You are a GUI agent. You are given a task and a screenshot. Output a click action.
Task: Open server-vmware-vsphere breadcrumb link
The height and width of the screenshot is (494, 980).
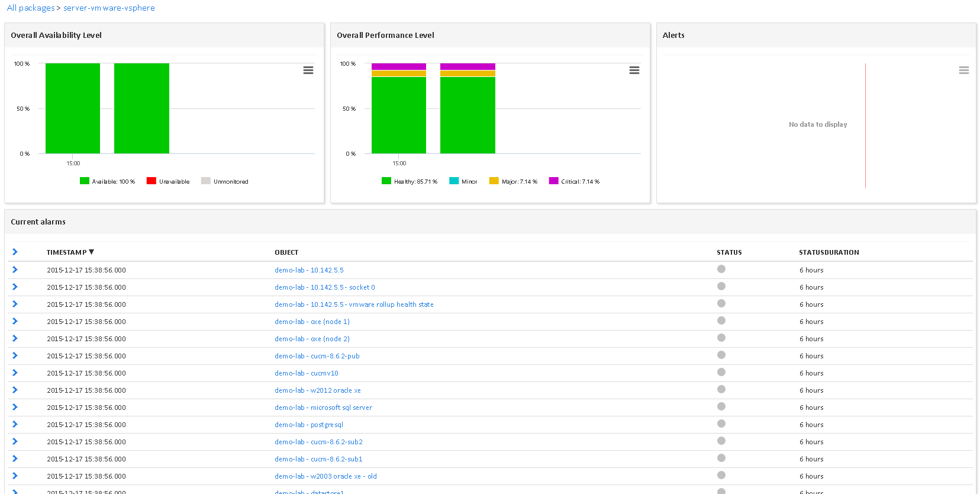109,8
